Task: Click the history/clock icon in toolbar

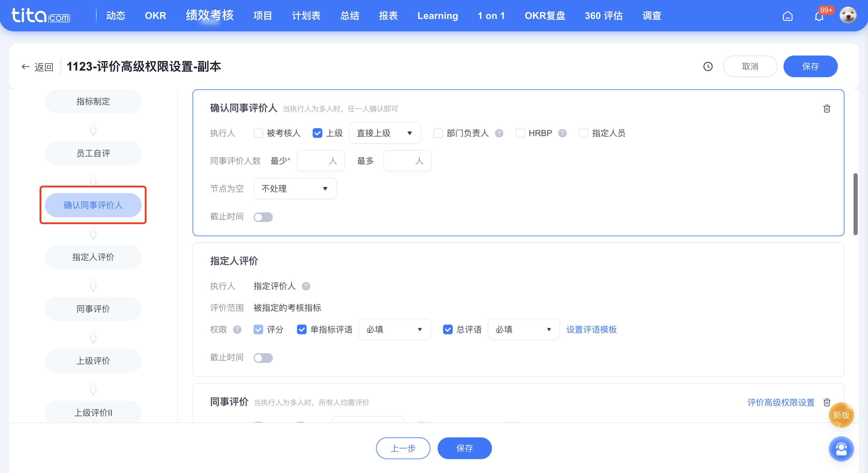Action: click(x=708, y=66)
